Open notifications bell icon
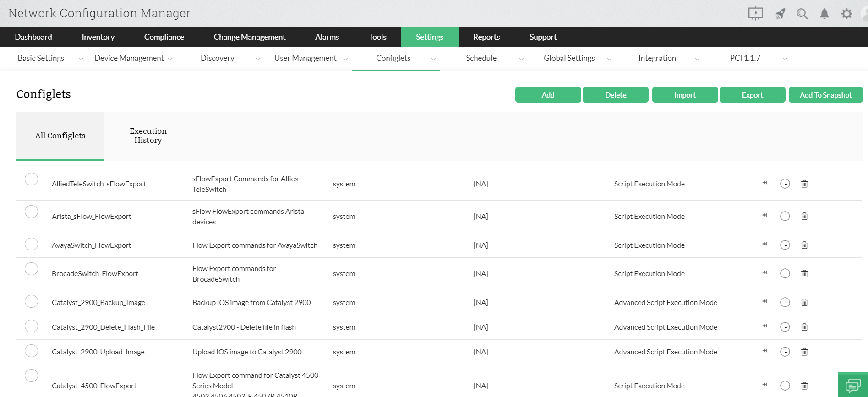The width and height of the screenshot is (868, 397). (x=824, y=14)
